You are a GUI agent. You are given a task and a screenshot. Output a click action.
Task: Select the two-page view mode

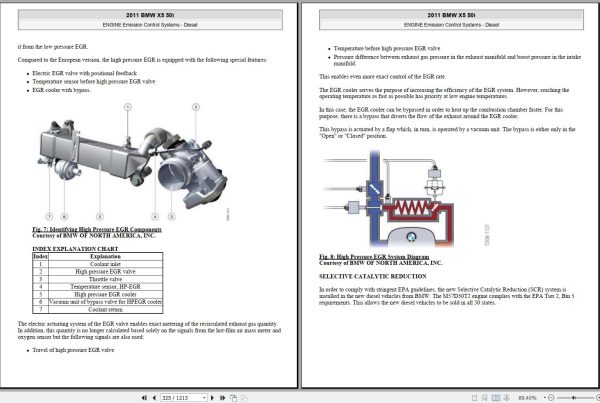coord(496,398)
